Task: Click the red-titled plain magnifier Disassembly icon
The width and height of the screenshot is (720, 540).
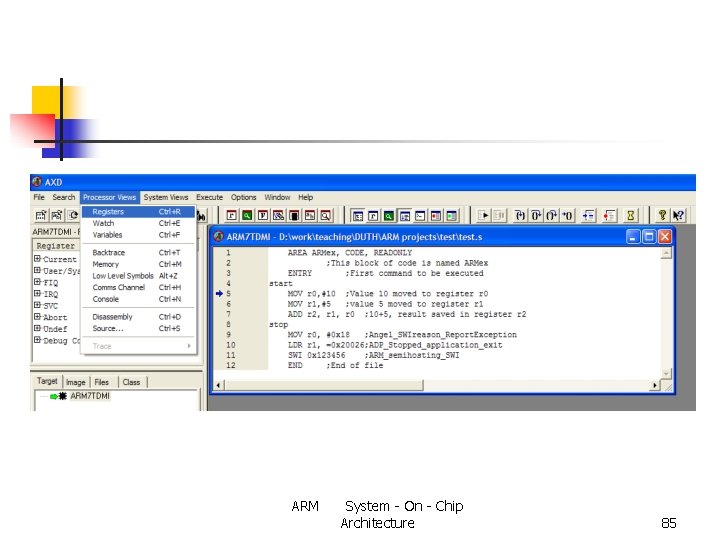Action: (x=326, y=215)
